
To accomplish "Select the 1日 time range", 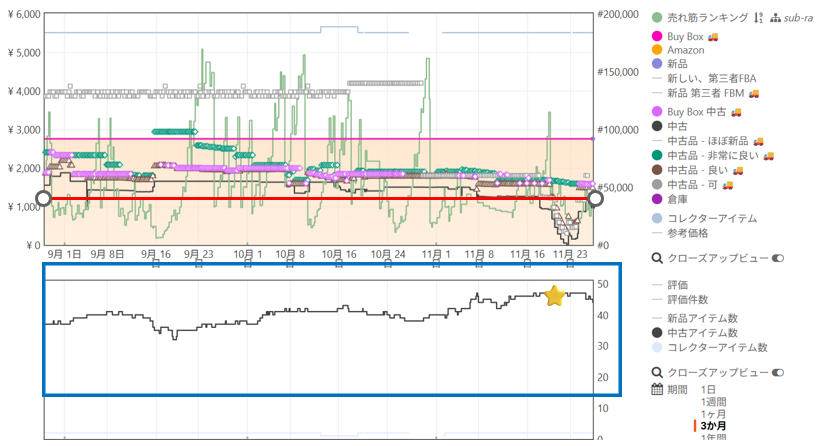I will click(x=708, y=389).
